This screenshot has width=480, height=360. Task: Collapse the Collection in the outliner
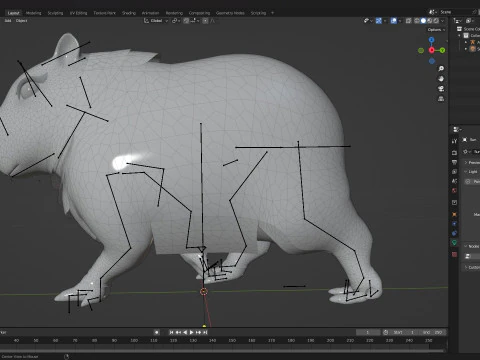coord(459,35)
